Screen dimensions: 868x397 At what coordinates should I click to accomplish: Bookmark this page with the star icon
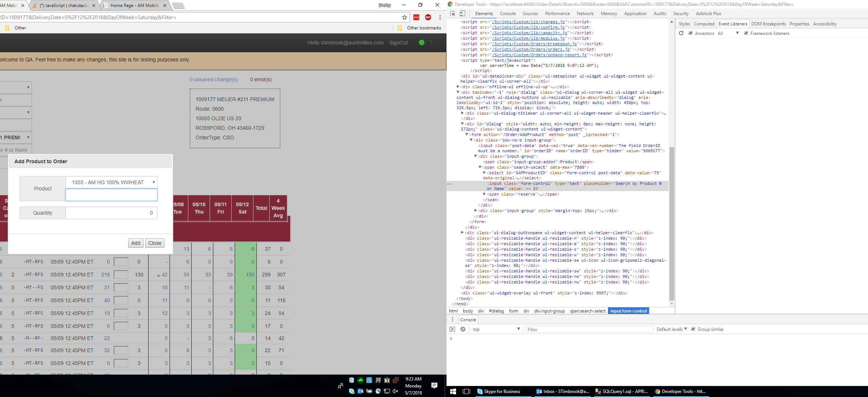pyautogui.click(x=405, y=17)
